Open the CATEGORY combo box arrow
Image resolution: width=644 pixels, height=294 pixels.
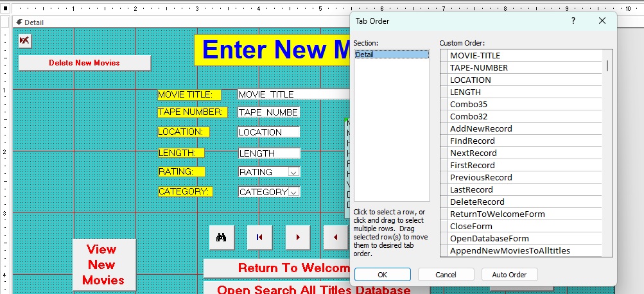click(x=293, y=192)
